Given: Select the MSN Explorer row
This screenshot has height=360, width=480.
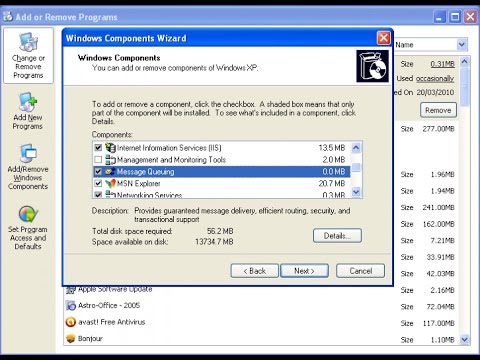Looking at the screenshot, I should pyautogui.click(x=221, y=184).
